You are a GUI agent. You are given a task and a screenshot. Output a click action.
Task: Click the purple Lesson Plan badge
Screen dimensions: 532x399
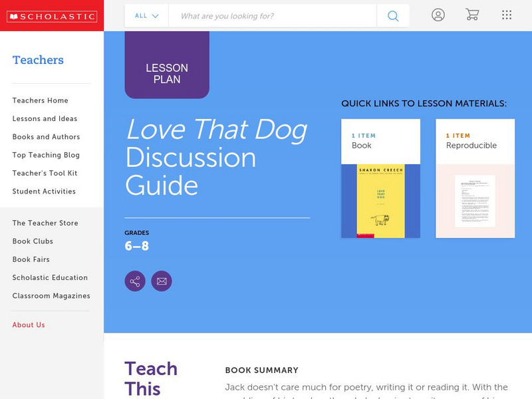coord(167,64)
